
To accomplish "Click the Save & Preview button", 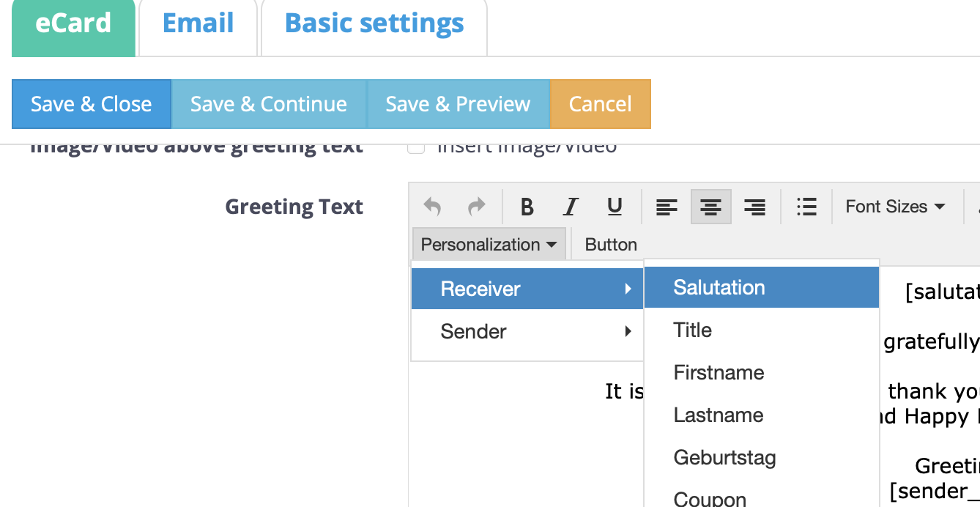I will (x=459, y=103).
